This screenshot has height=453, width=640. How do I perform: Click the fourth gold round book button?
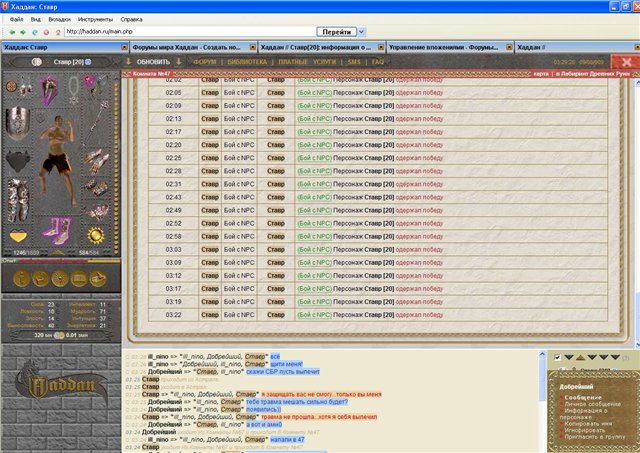79,279
